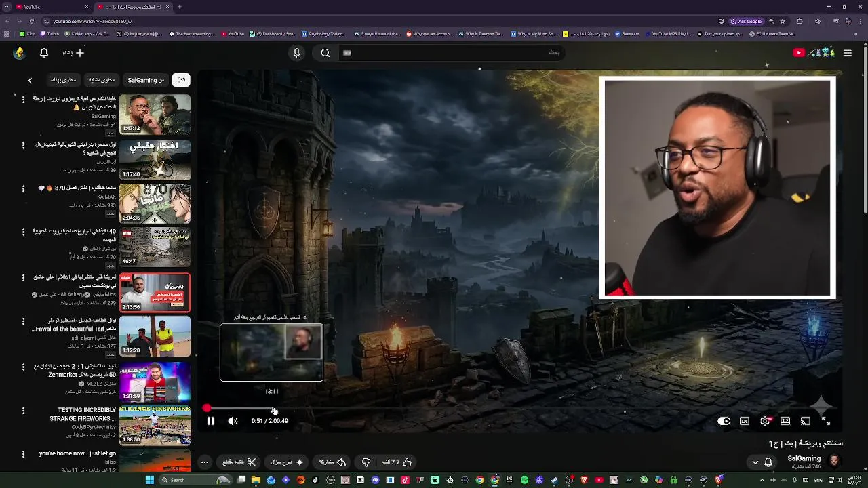The width and height of the screenshot is (868, 488).
Task: Share the video using the مشاركة button
Action: 332,462
